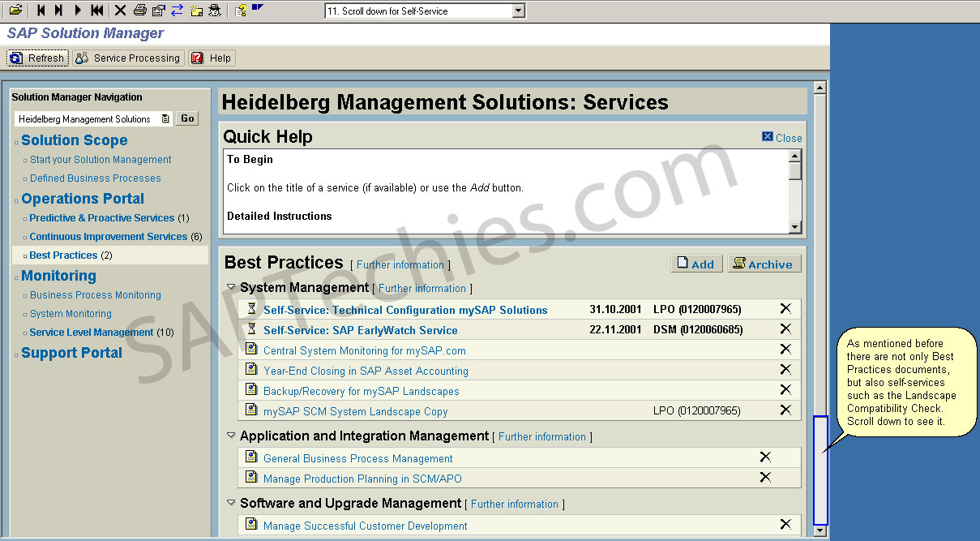The height and width of the screenshot is (541, 980).
Task: Click hourglass icon beside Technical Configuration mySAP Solutions
Action: click(251, 309)
